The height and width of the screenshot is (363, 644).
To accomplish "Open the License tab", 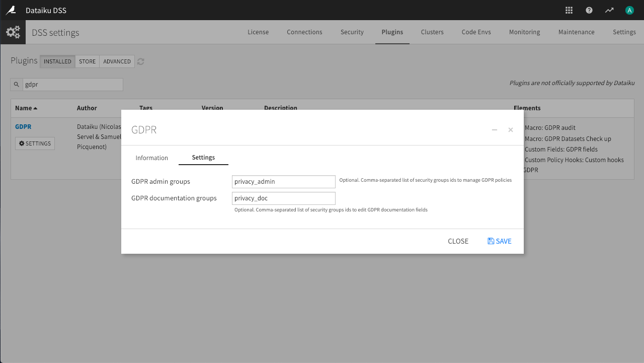I will click(x=258, y=32).
